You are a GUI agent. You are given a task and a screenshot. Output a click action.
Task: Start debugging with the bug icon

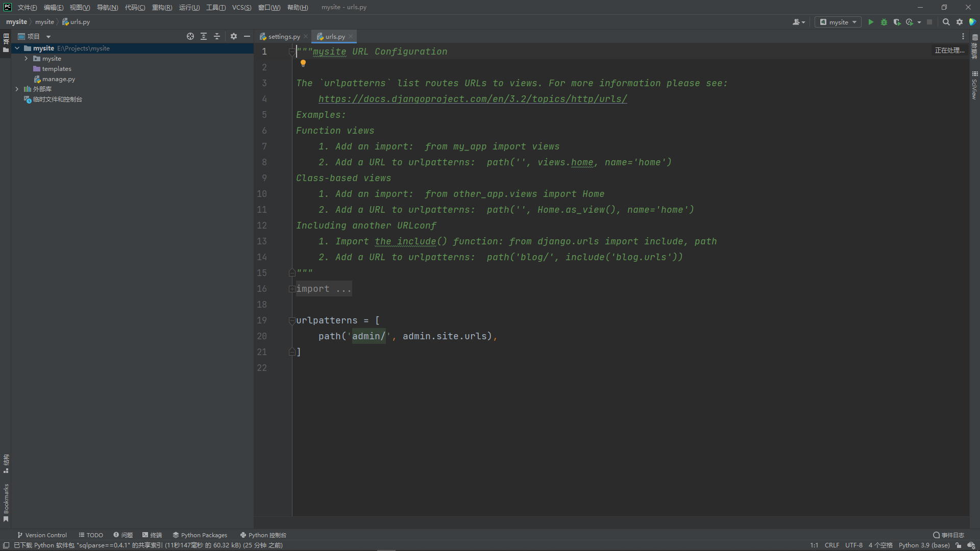884,22
